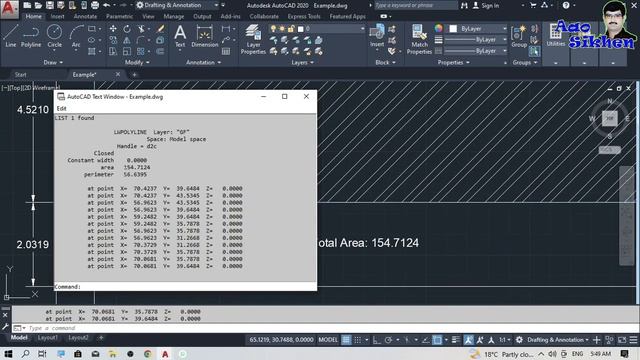Open the AutoCAD application menu
The image size is (640, 360).
[9, 9]
